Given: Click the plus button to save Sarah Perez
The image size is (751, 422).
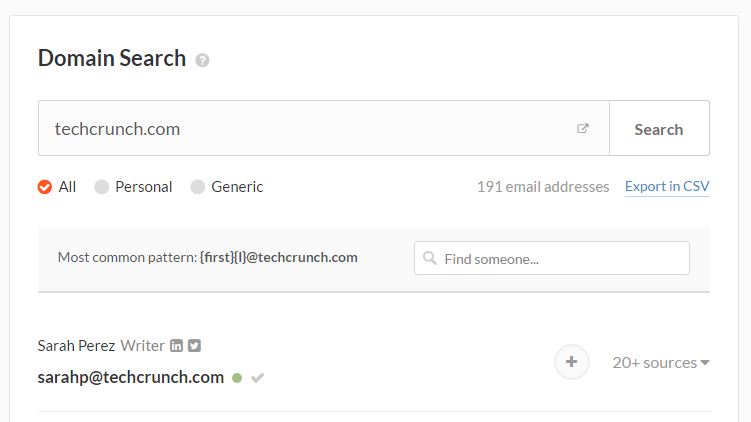Looking at the screenshot, I should click(571, 362).
